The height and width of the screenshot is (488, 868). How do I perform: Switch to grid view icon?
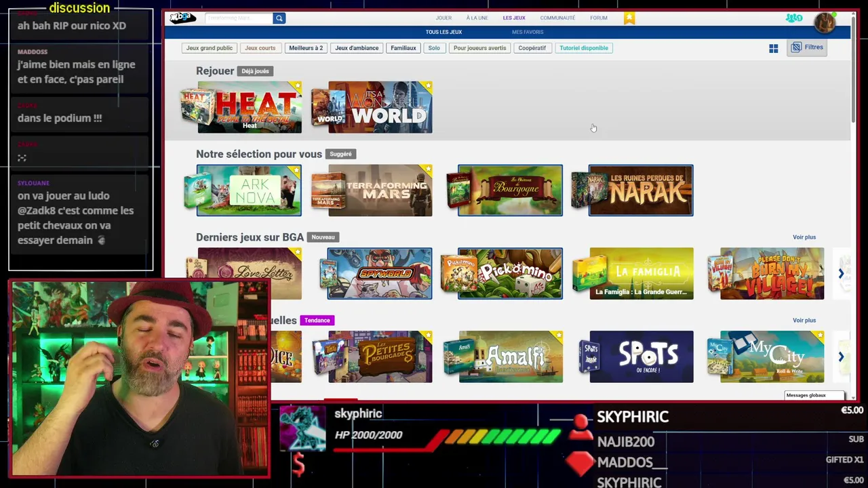pos(773,48)
